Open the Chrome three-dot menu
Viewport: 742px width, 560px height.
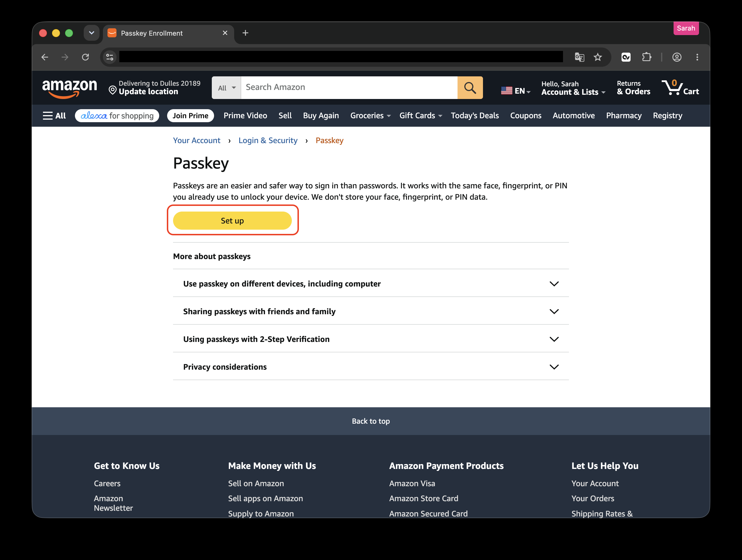tap(697, 57)
